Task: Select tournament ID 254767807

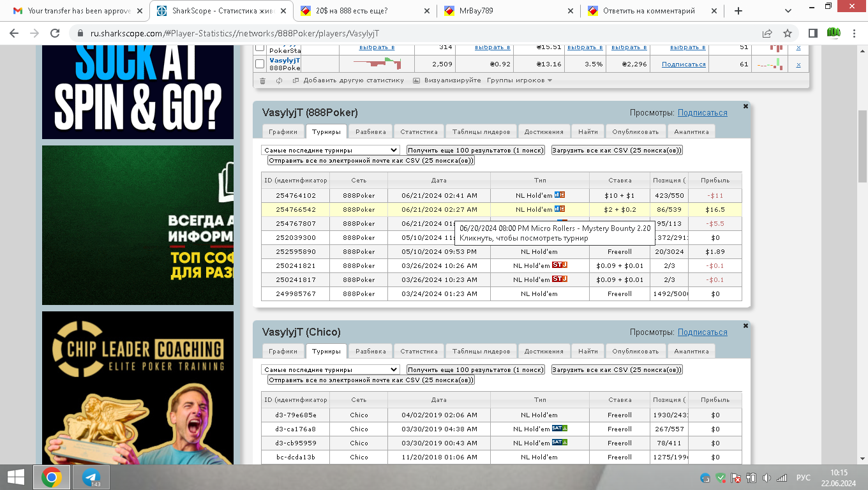Action: point(296,223)
